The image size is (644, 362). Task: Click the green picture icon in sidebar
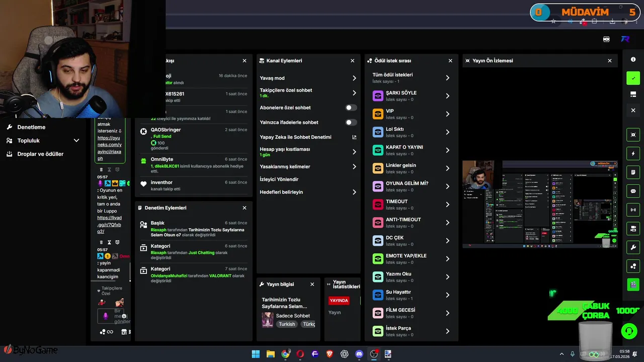point(633,284)
